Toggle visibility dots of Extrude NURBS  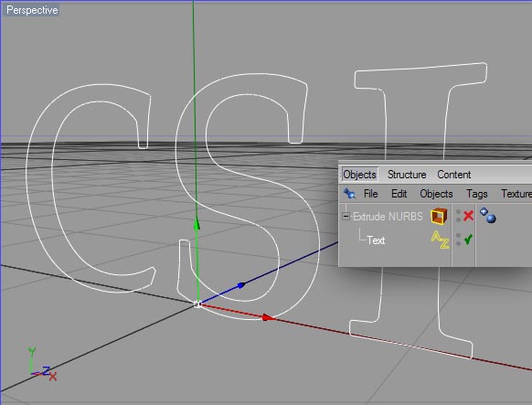(x=458, y=216)
